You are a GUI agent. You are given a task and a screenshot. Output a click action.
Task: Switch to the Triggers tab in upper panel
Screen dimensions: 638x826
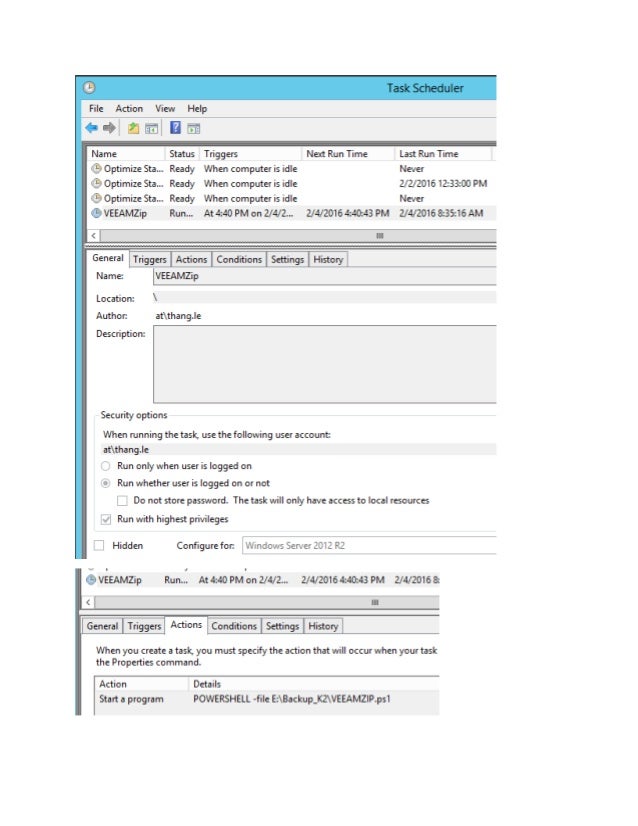[x=150, y=259]
